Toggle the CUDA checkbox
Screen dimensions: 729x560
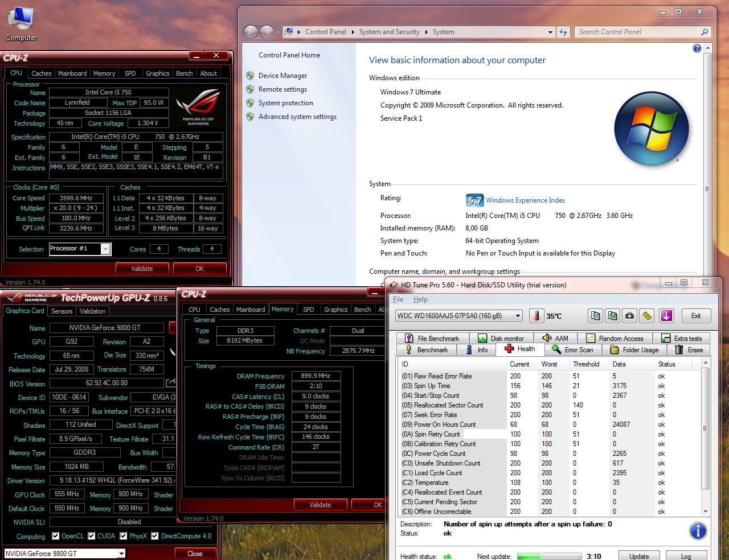[x=92, y=536]
